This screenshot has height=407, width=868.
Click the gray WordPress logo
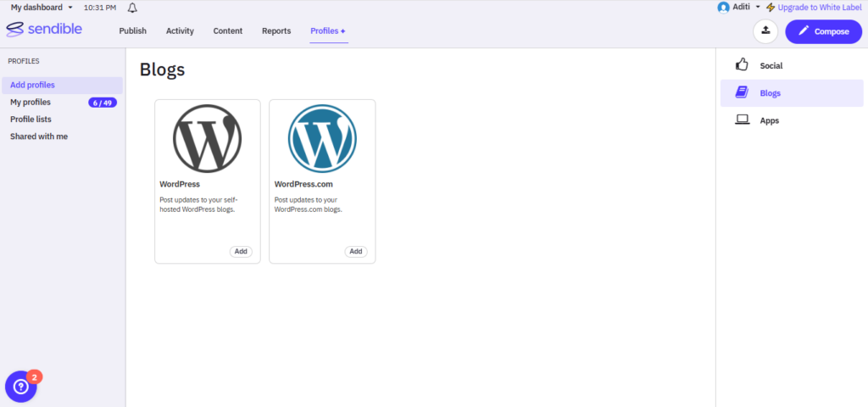coord(207,138)
